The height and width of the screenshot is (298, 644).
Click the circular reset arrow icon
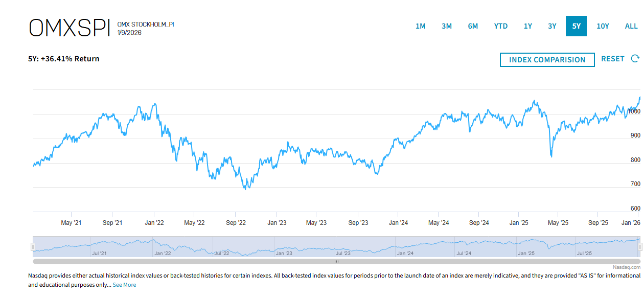click(x=635, y=59)
